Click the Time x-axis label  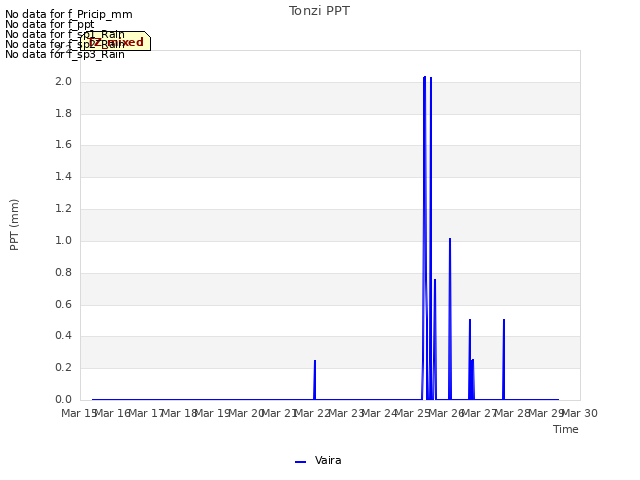click(566, 429)
